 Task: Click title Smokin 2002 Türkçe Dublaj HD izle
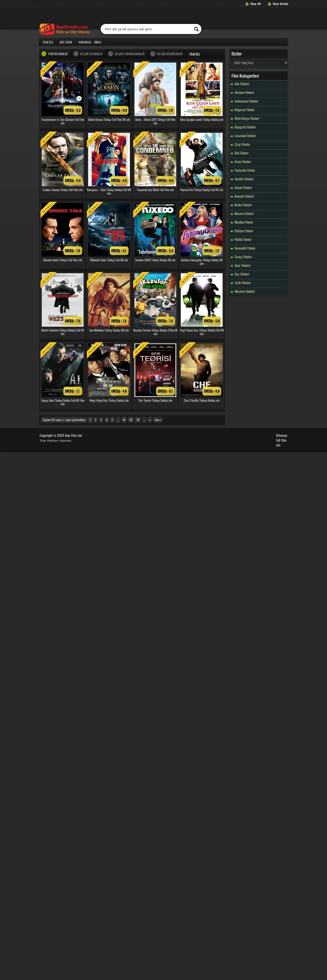[x=155, y=260]
